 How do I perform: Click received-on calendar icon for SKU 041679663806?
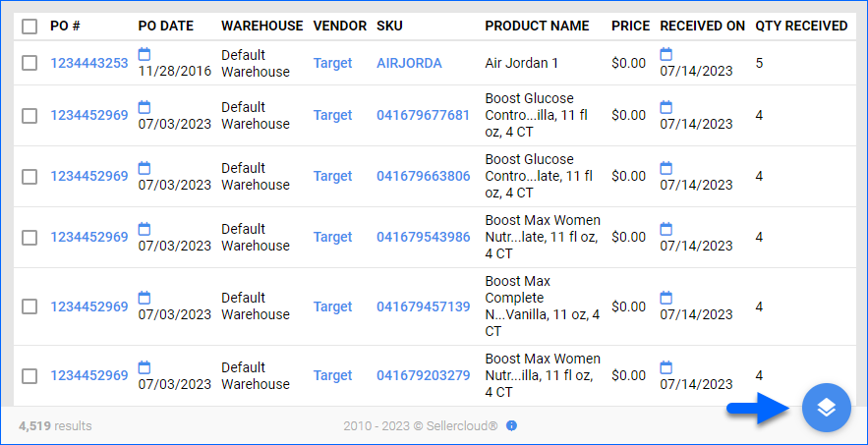coord(666,168)
